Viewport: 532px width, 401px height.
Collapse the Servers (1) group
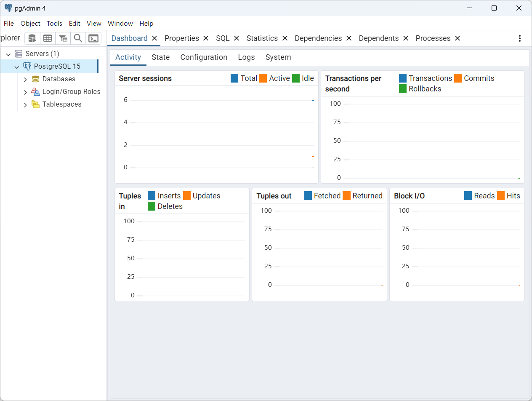click(x=8, y=54)
